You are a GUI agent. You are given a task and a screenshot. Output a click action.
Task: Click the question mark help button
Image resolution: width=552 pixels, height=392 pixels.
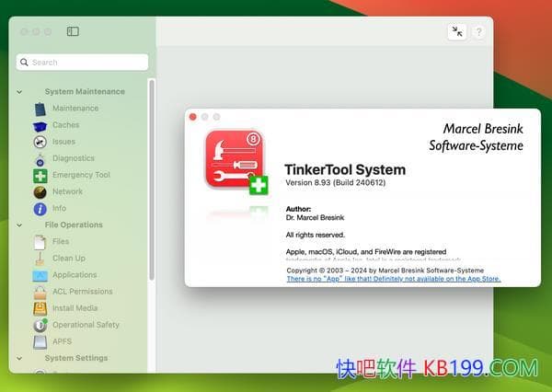point(478,32)
